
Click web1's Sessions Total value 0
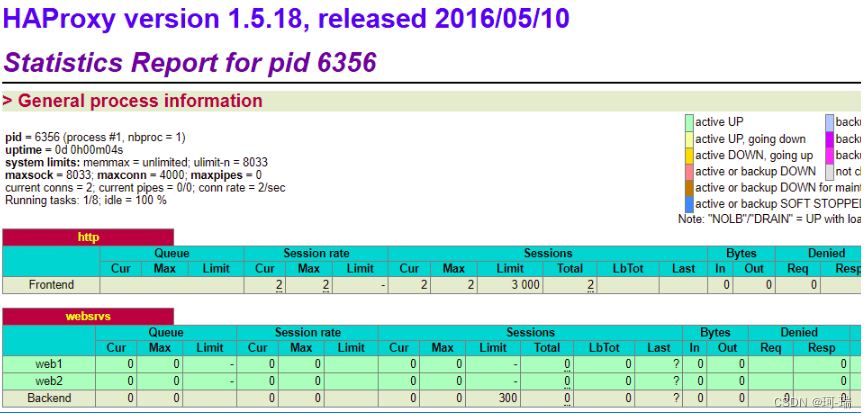(567, 364)
